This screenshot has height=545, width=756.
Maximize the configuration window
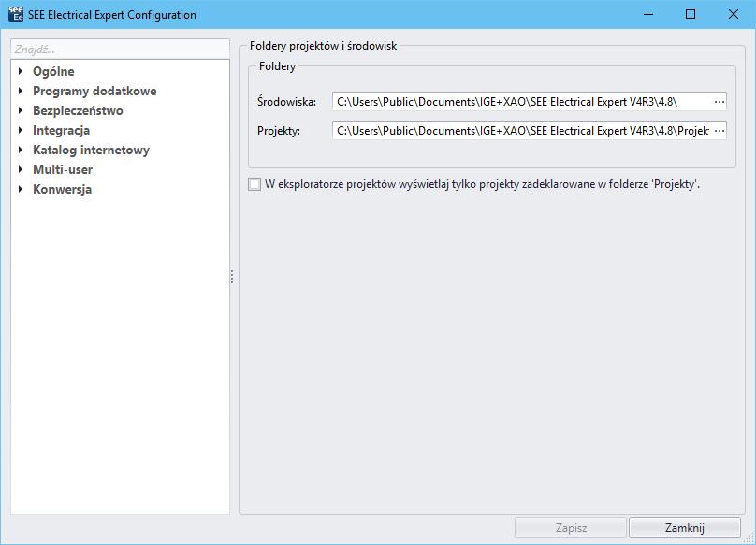click(691, 14)
